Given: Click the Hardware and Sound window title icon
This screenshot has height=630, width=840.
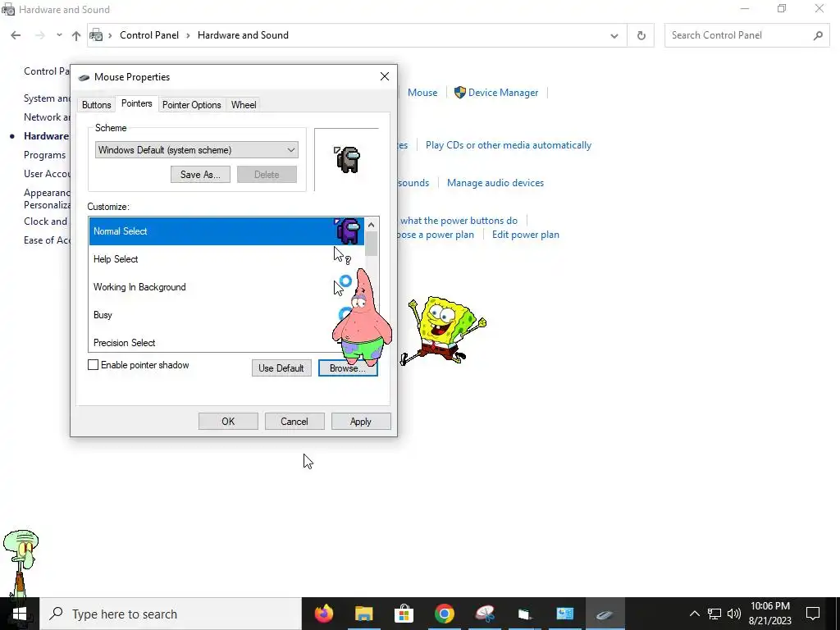Looking at the screenshot, I should coord(8,10).
